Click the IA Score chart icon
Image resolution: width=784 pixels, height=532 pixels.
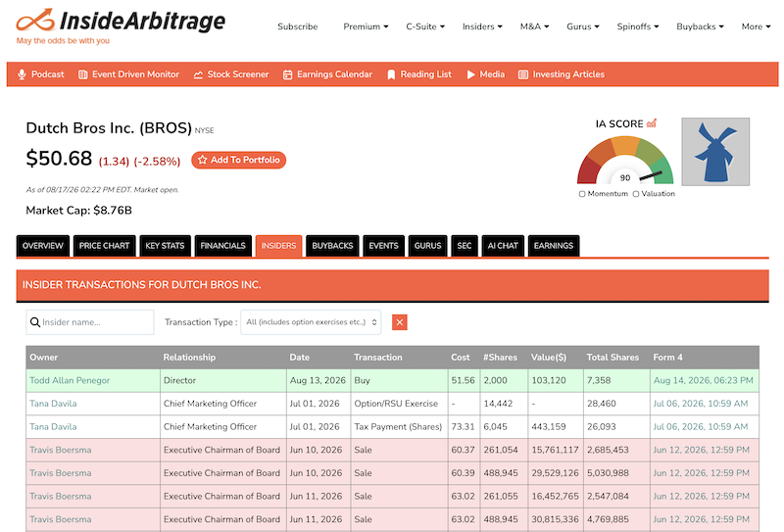[x=652, y=123]
